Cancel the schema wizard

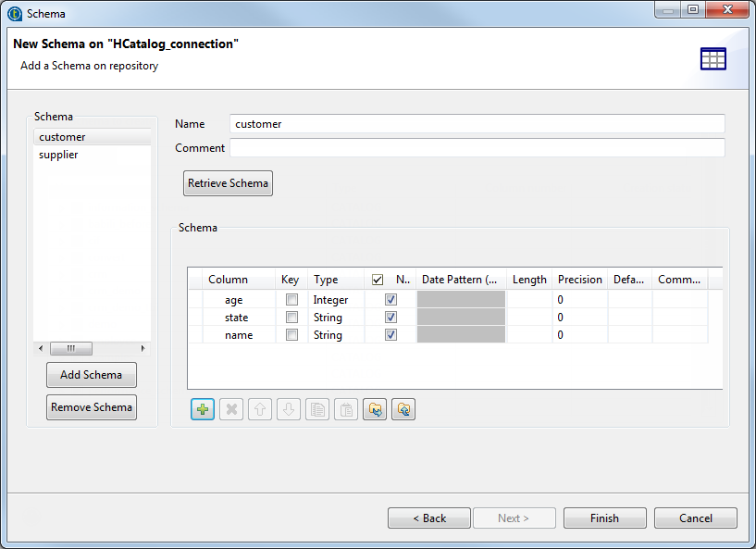(x=695, y=518)
